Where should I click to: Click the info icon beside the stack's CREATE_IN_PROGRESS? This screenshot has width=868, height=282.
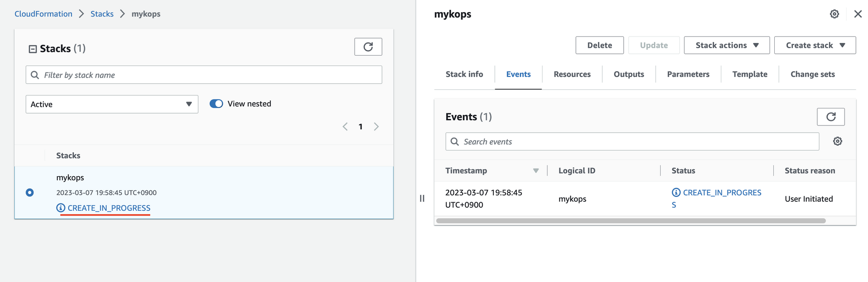point(61,208)
